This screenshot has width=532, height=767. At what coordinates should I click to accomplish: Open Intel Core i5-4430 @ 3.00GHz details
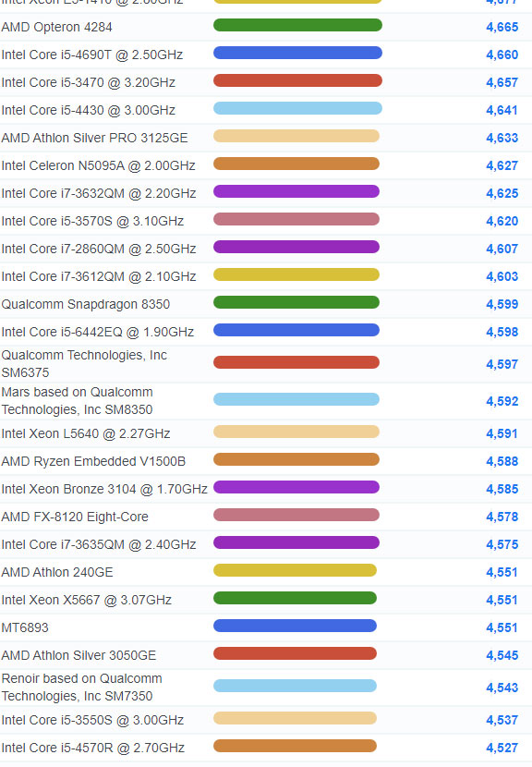tap(88, 111)
